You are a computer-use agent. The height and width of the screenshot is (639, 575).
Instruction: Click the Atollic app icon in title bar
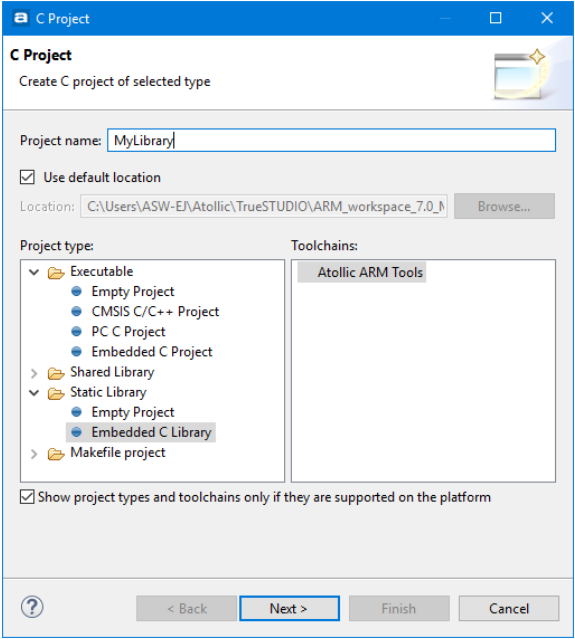(x=21, y=18)
